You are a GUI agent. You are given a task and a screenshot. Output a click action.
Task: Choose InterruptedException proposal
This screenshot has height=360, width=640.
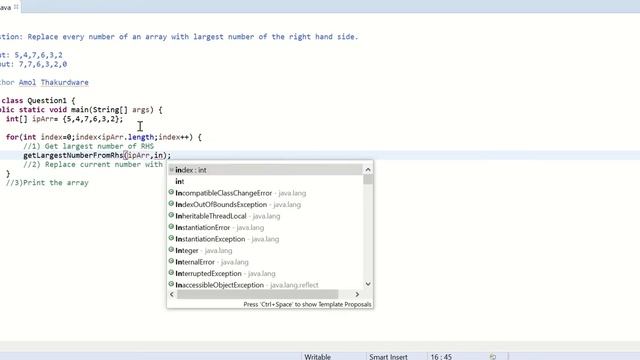coord(265,273)
